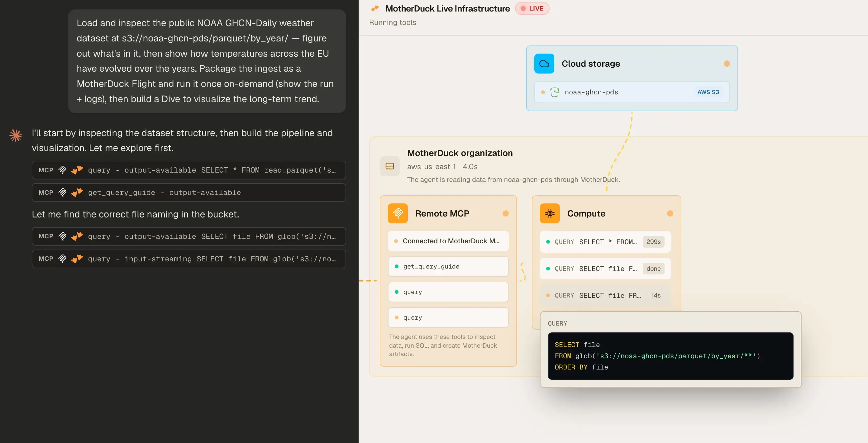Screen dimensions: 868x443
Task: Open the noaa-ghcn-pds bucket row
Action: [632, 92]
